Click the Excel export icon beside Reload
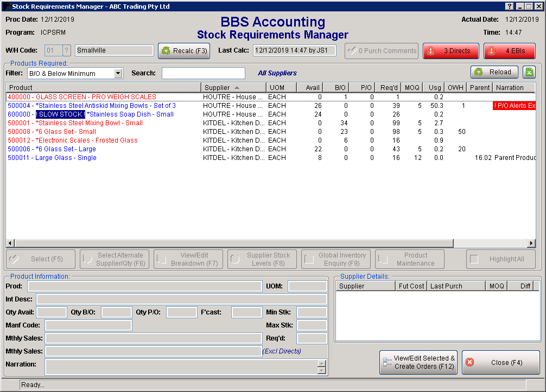 pos(528,72)
